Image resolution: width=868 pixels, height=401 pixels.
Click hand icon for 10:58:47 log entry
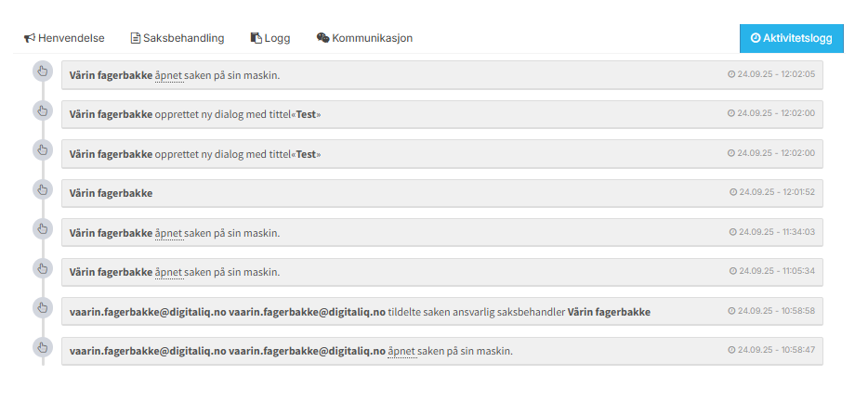(42, 347)
